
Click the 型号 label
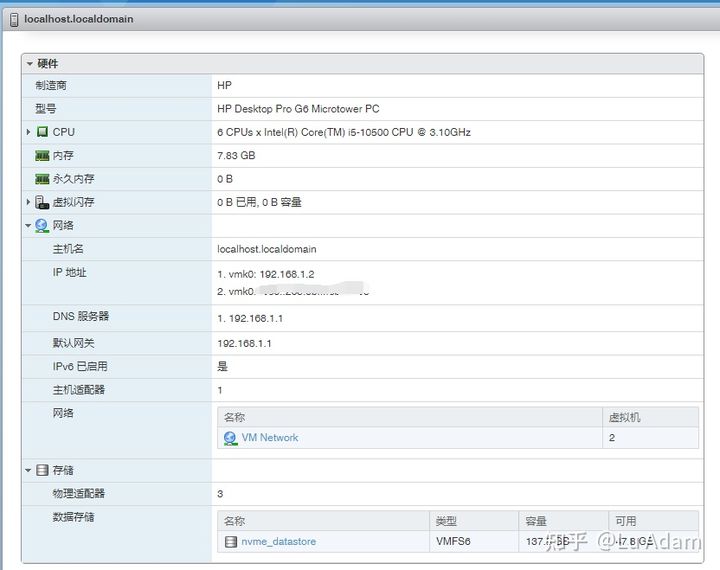tap(46, 109)
